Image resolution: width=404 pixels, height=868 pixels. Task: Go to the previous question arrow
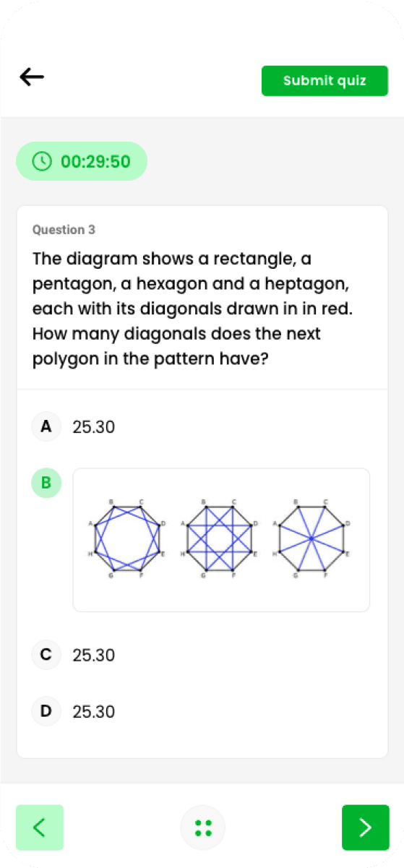click(40, 828)
